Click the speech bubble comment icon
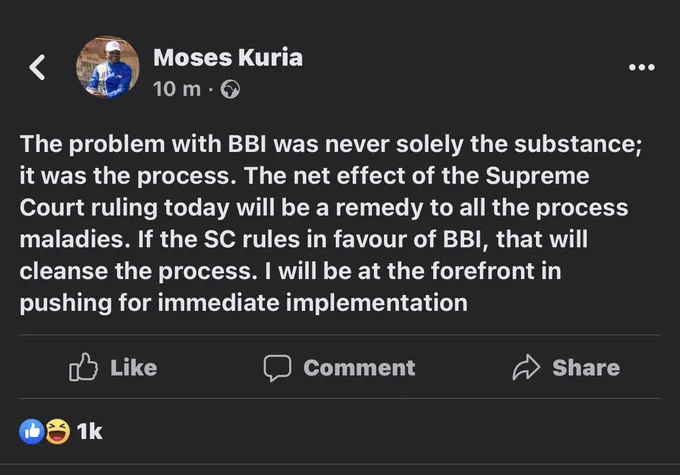Screen dimensions: 680x475 coord(277,368)
